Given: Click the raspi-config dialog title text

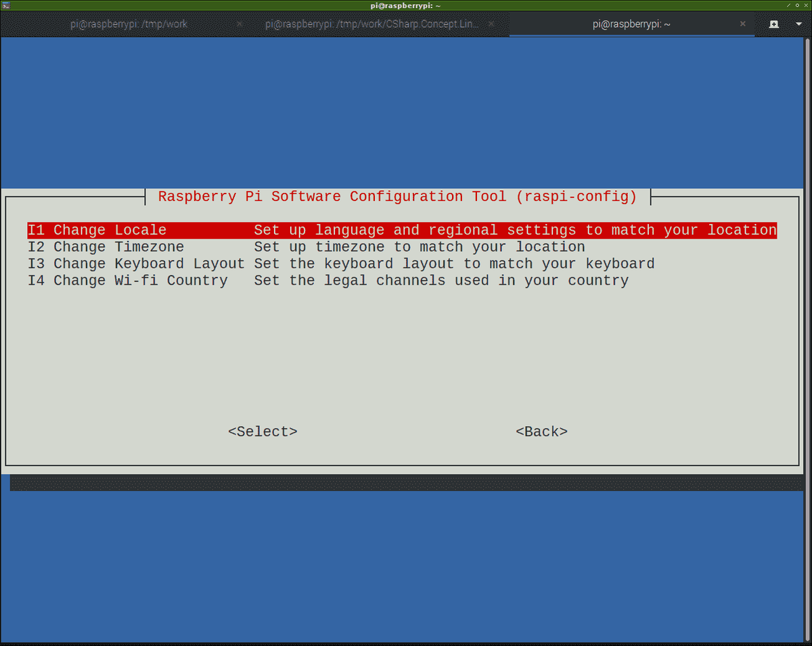Looking at the screenshot, I should [x=397, y=197].
